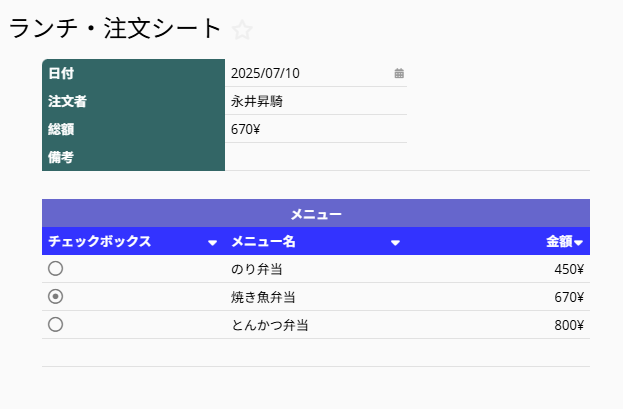The width and height of the screenshot is (623, 409).
Task: Select the 焼き魚弁当 radio button
Action: [55, 297]
